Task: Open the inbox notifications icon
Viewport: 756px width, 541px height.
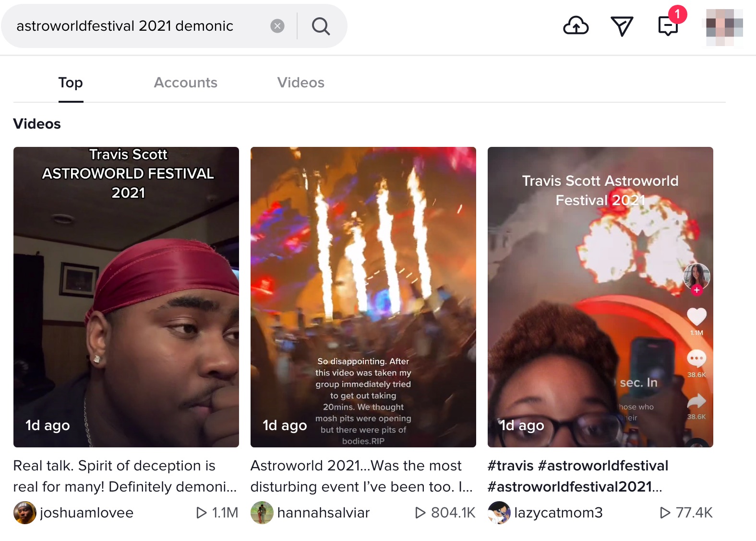Action: click(x=668, y=26)
